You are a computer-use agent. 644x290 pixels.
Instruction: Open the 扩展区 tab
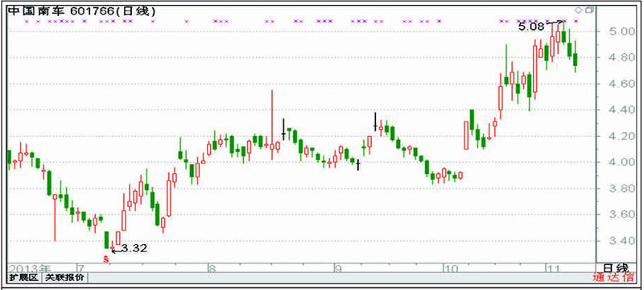24,278
